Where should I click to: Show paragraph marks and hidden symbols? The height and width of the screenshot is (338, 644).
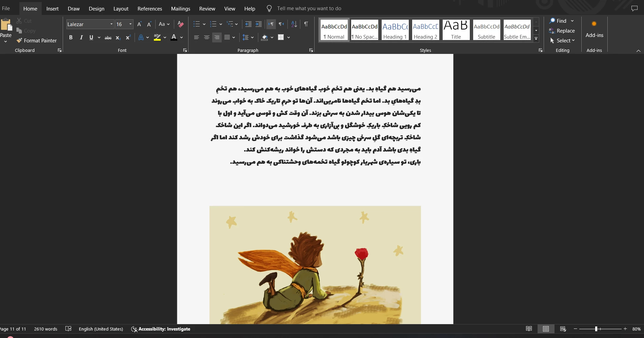tap(306, 24)
